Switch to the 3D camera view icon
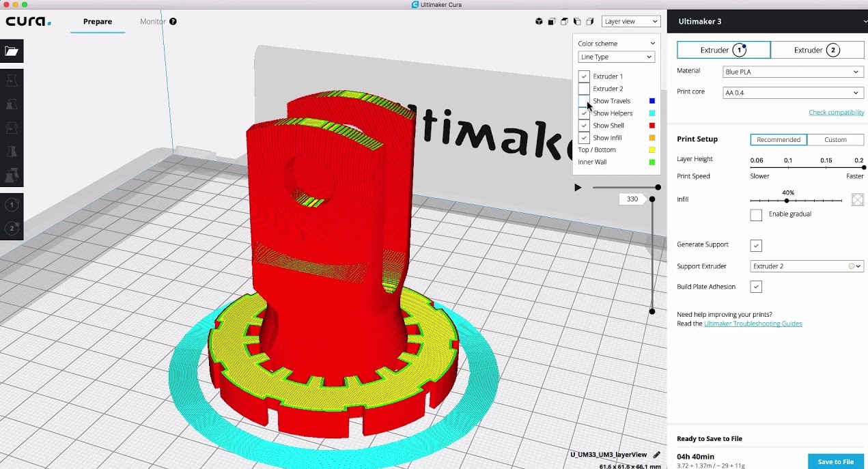Screen dimensions: 868x469 (539, 21)
